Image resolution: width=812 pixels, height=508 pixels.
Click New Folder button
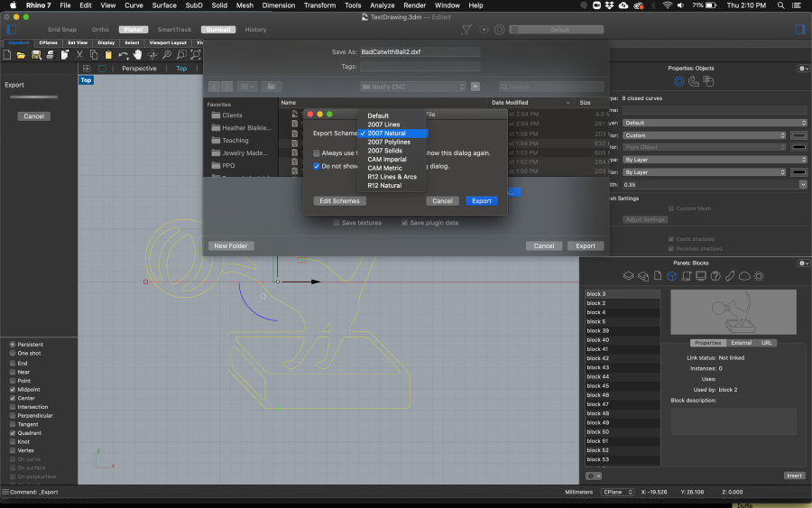pos(231,246)
